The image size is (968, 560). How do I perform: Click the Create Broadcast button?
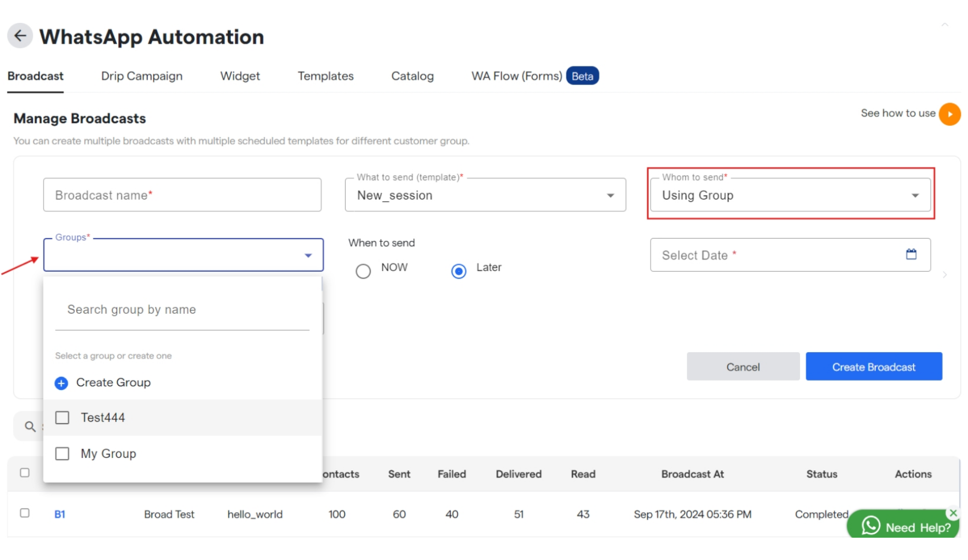(x=874, y=367)
